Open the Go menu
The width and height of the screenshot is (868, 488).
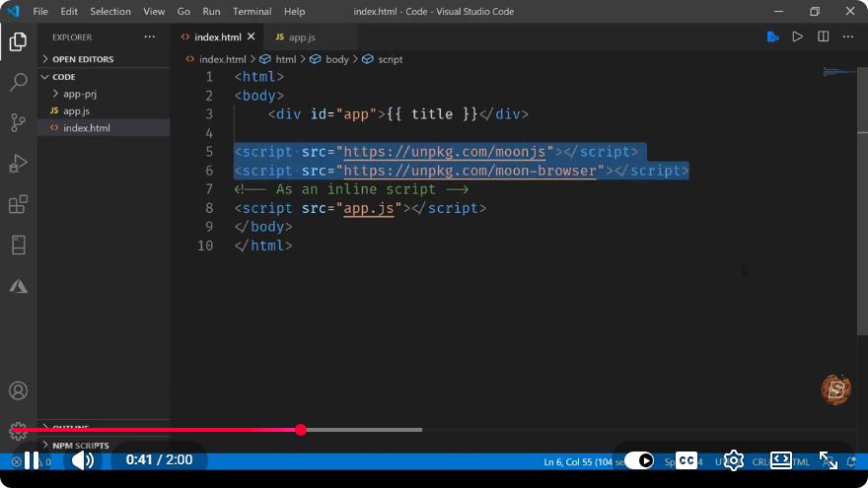[x=183, y=11]
